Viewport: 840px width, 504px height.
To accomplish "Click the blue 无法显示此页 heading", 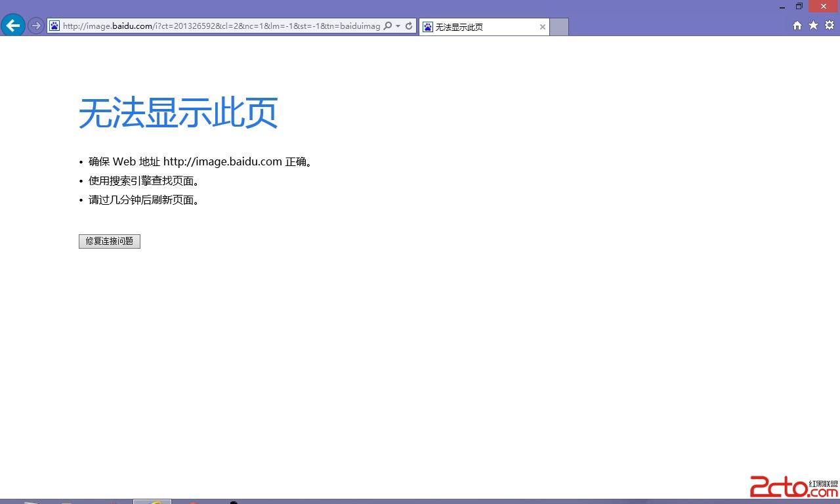I will [x=178, y=113].
